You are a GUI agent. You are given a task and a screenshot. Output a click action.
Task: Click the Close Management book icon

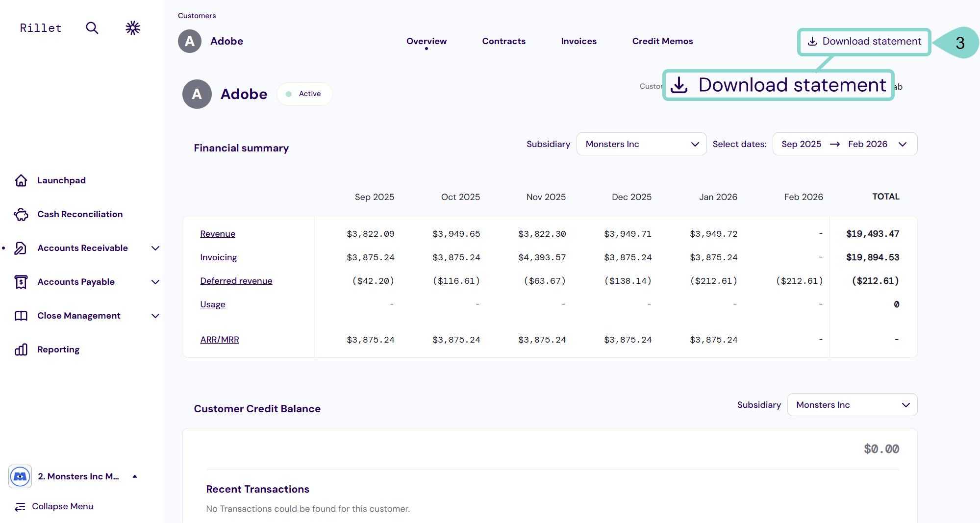(x=21, y=316)
